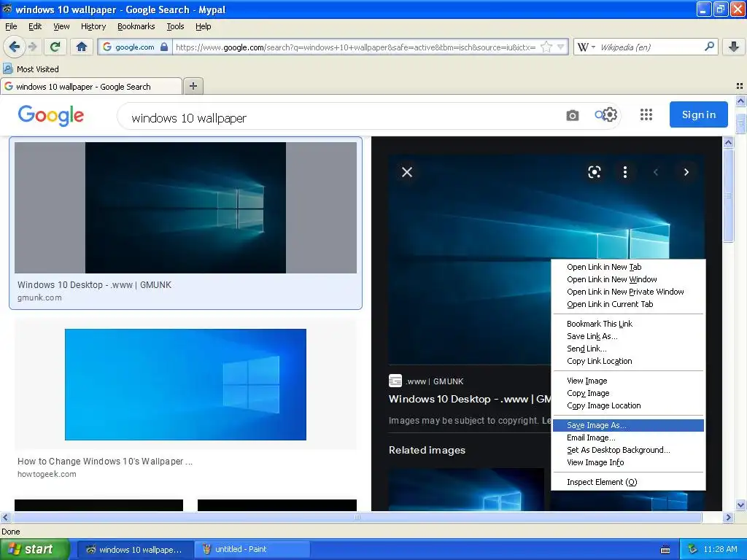Open the Edit menu
Viewport: 747px width, 560px height.
click(x=35, y=26)
